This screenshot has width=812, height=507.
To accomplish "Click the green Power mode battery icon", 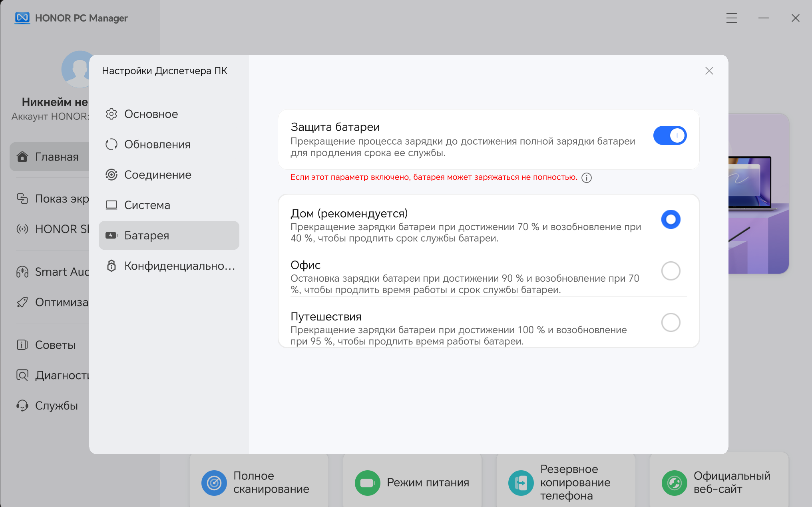I will [367, 483].
